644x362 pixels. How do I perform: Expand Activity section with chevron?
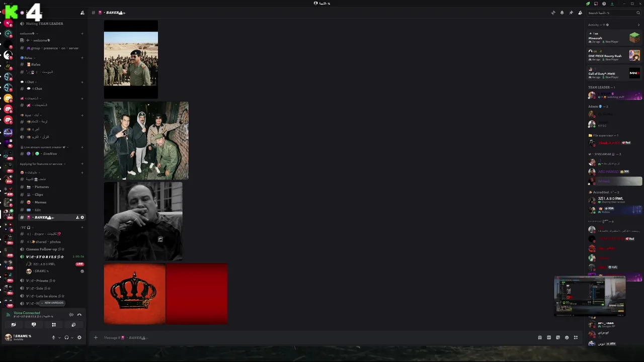click(x=638, y=25)
